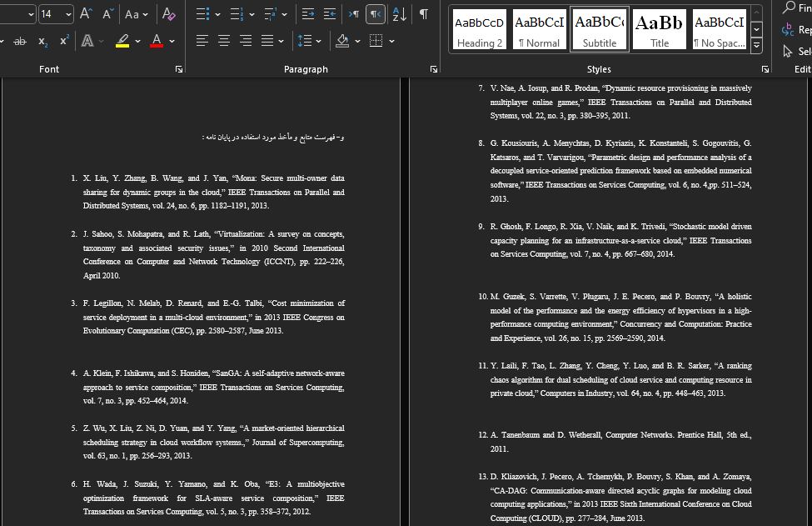Toggle show/hide paragraph marks
Screen dimensions: 812x526
(x=424, y=14)
